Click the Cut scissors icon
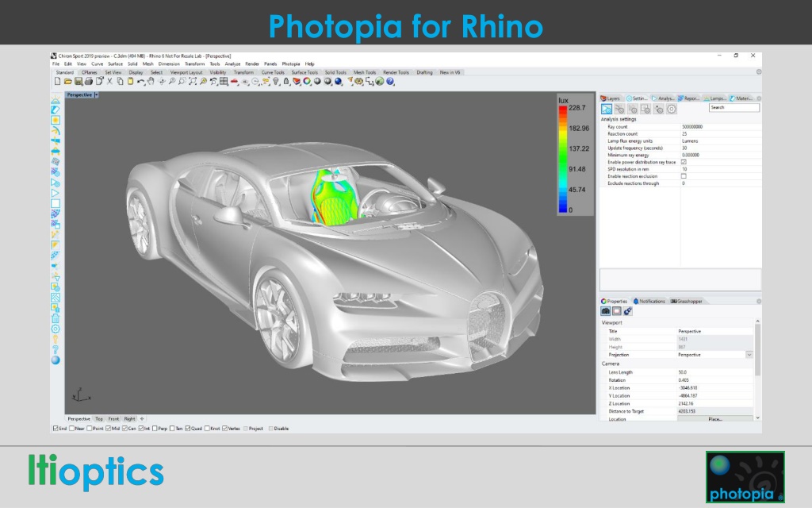The width and height of the screenshot is (812, 508). point(109,82)
